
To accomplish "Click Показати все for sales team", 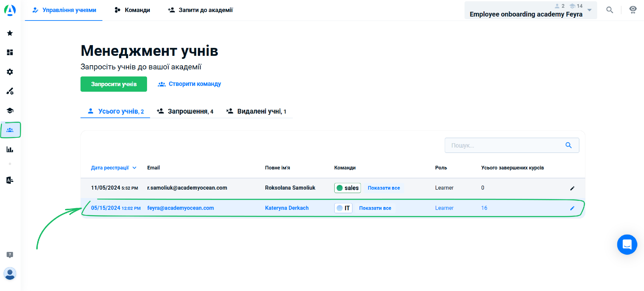I will 383,188.
